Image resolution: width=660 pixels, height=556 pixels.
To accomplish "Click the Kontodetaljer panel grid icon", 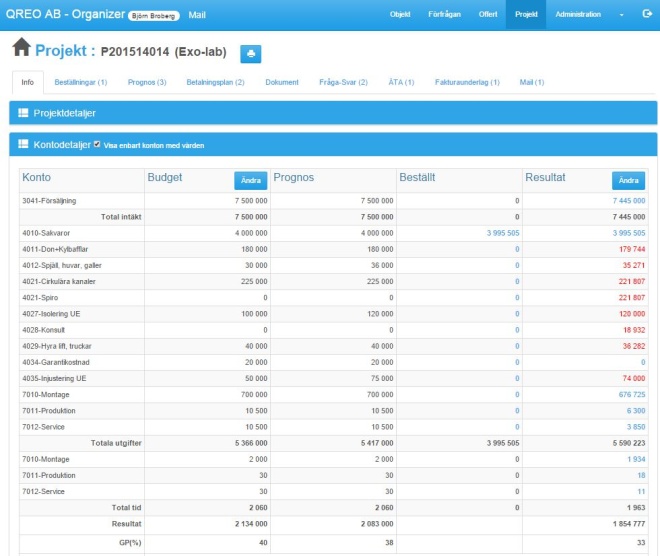I will click(x=23, y=144).
